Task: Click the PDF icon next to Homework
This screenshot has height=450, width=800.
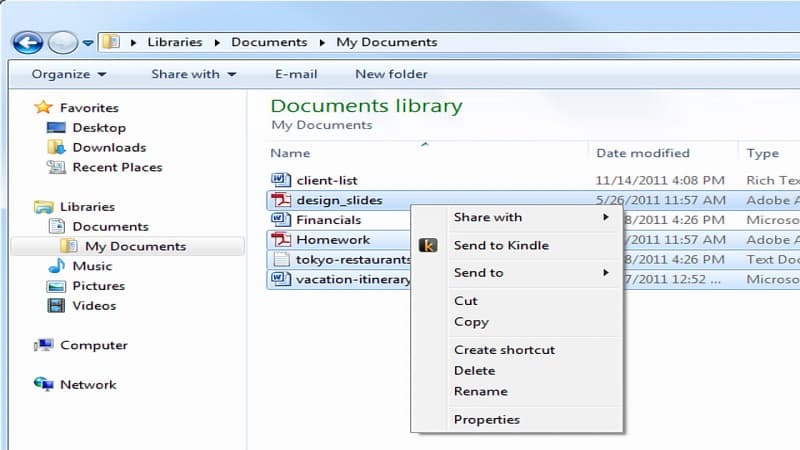Action: point(281,239)
